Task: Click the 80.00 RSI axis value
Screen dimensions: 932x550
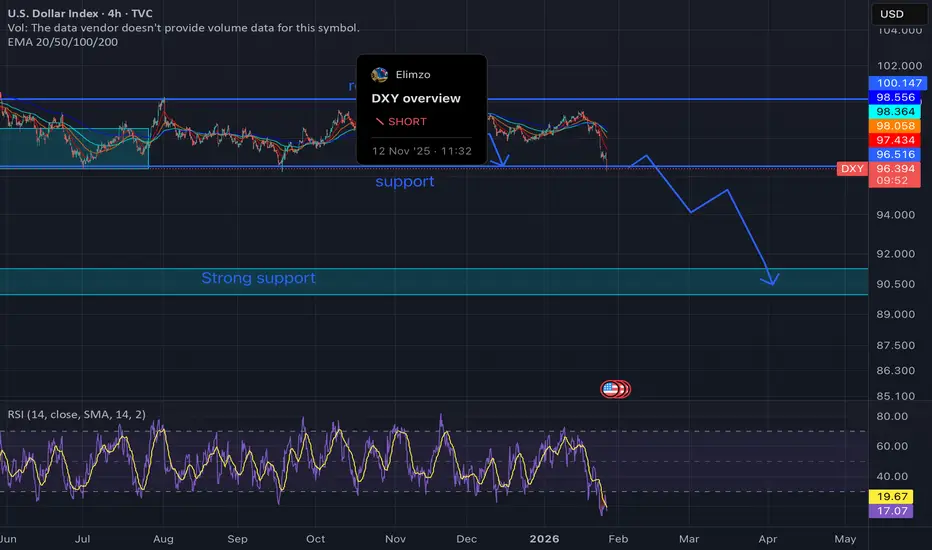Action: click(x=892, y=416)
